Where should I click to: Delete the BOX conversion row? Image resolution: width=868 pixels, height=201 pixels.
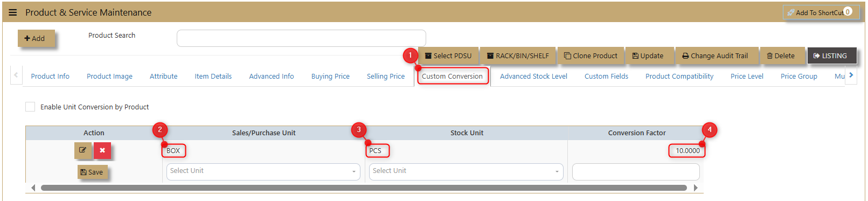pyautogui.click(x=102, y=150)
